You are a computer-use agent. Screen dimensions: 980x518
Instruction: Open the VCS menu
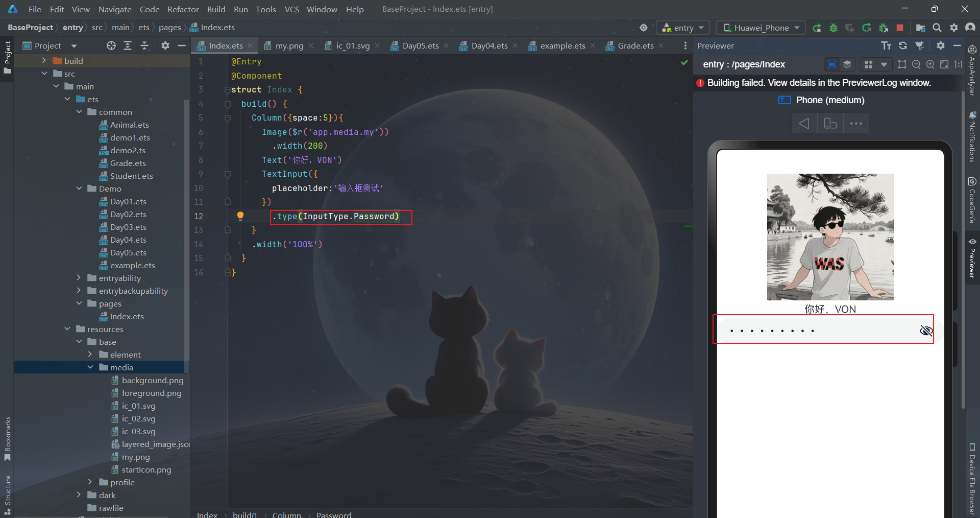tap(292, 9)
